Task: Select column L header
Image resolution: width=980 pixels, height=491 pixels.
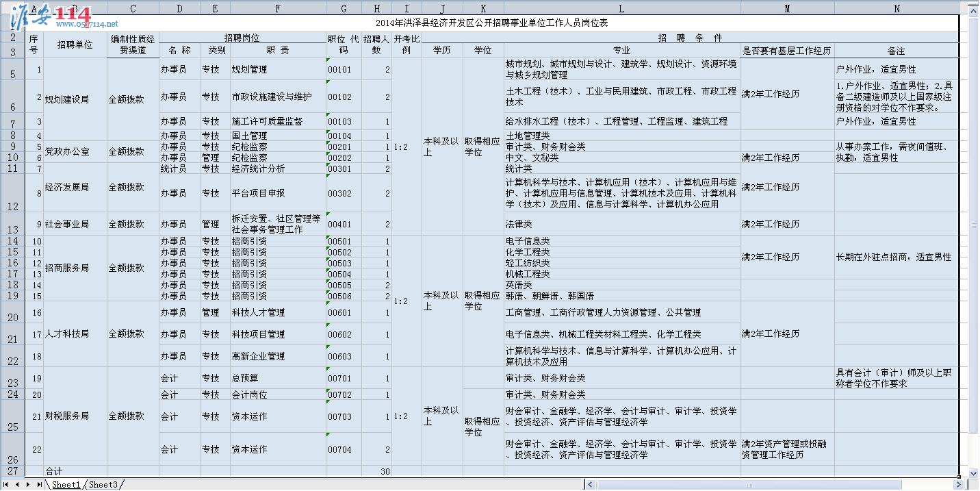Action: click(x=621, y=9)
